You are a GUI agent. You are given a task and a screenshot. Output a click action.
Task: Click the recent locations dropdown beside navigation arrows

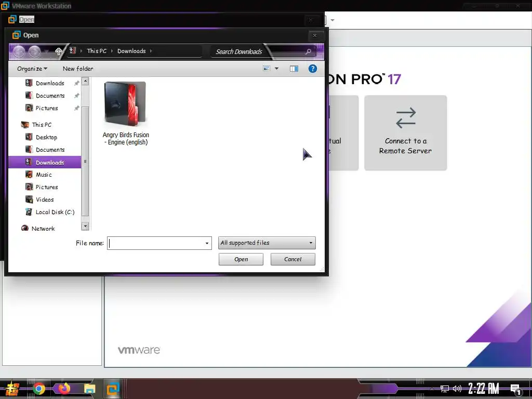47,51
